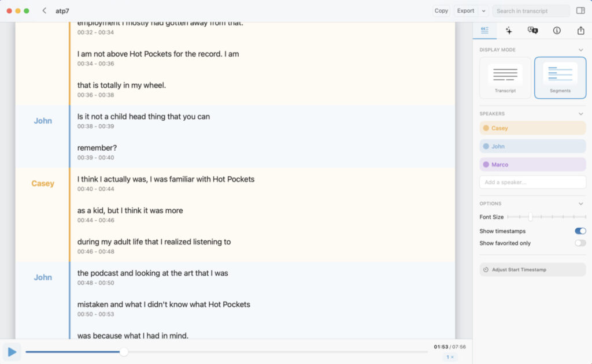Select speaker Casey in sidebar

coord(532,128)
